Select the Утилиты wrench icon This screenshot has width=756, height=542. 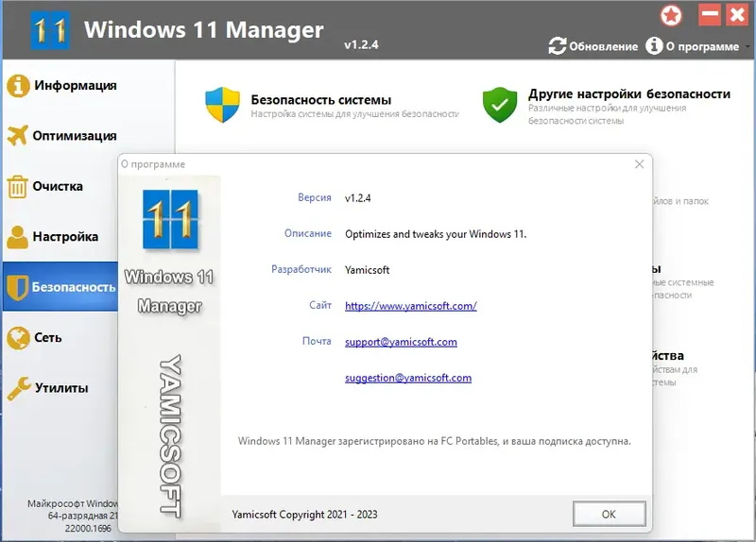pos(19,388)
